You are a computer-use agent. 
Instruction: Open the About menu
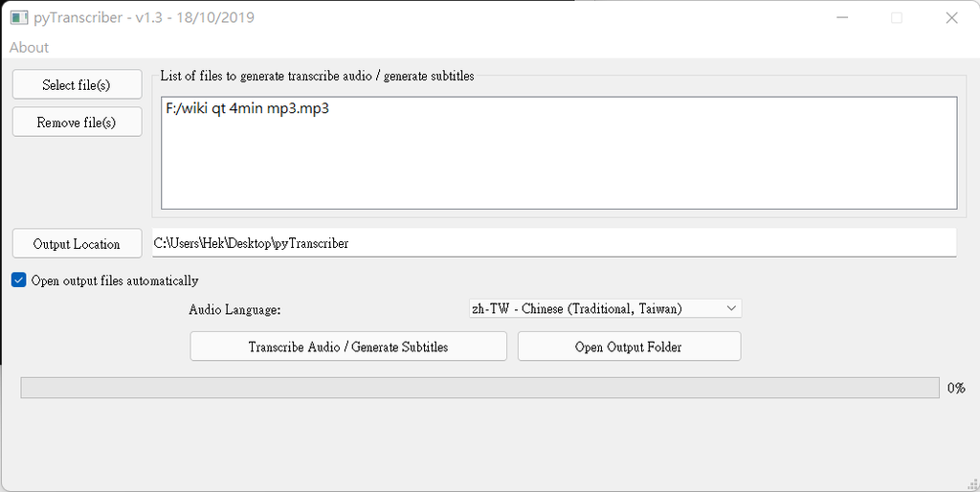tap(29, 48)
